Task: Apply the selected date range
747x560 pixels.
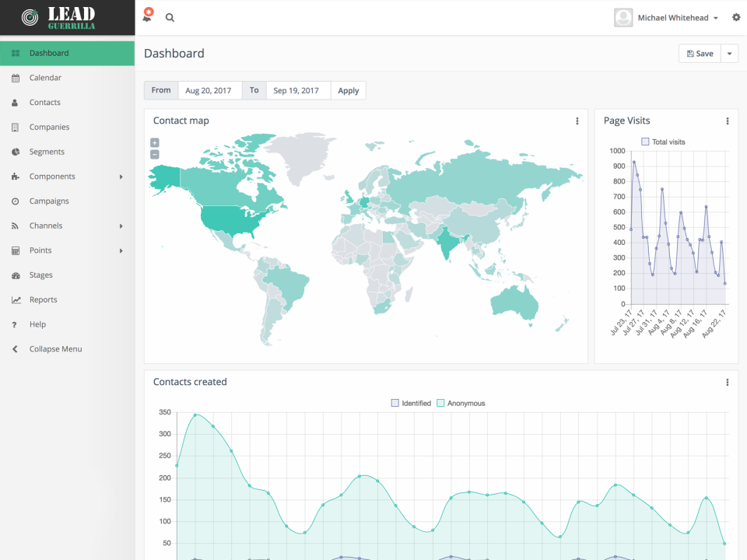Action: point(348,90)
